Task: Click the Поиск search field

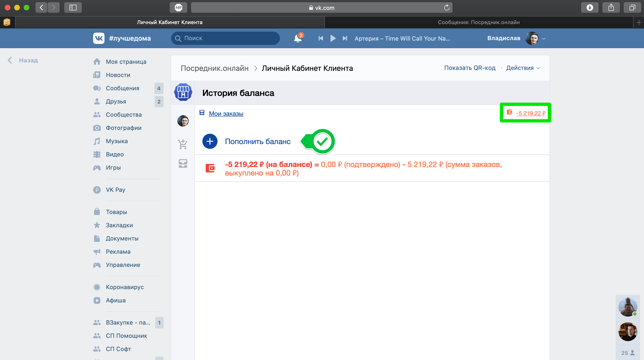Action: (x=225, y=38)
